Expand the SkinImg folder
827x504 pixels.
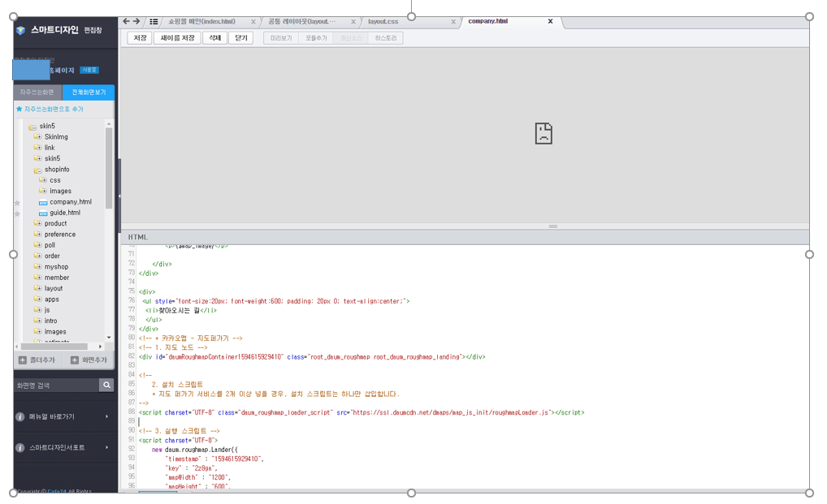coord(37,137)
